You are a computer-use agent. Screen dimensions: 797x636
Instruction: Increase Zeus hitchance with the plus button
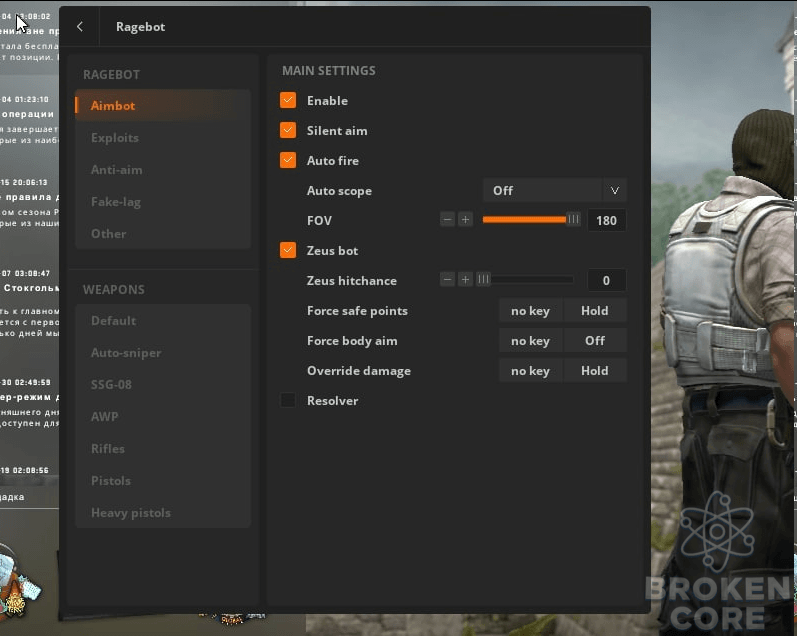[465, 280]
